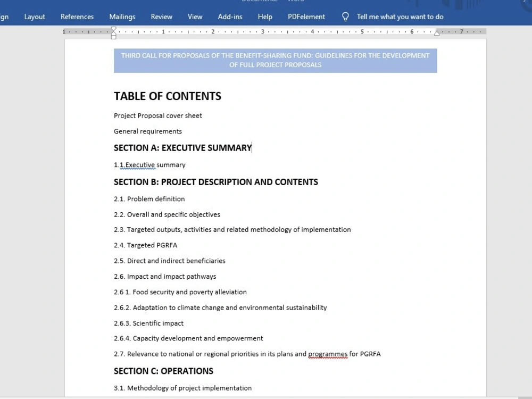Switch to the Mailings tab

pyautogui.click(x=122, y=16)
